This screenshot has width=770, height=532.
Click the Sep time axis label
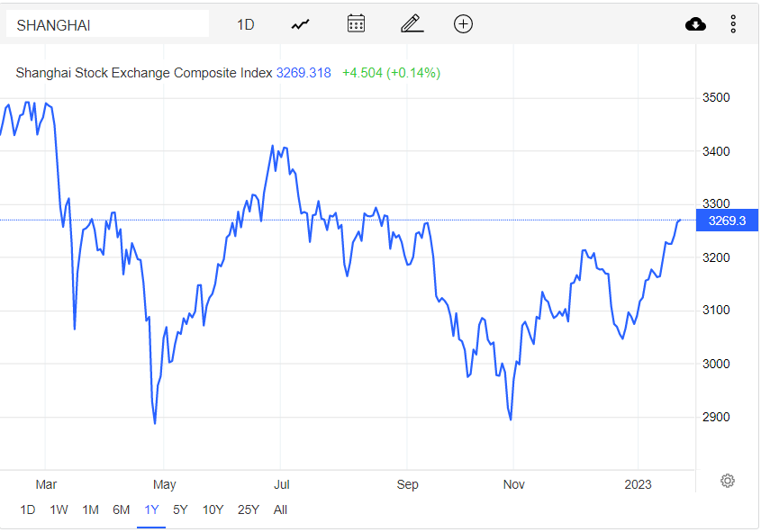click(408, 484)
